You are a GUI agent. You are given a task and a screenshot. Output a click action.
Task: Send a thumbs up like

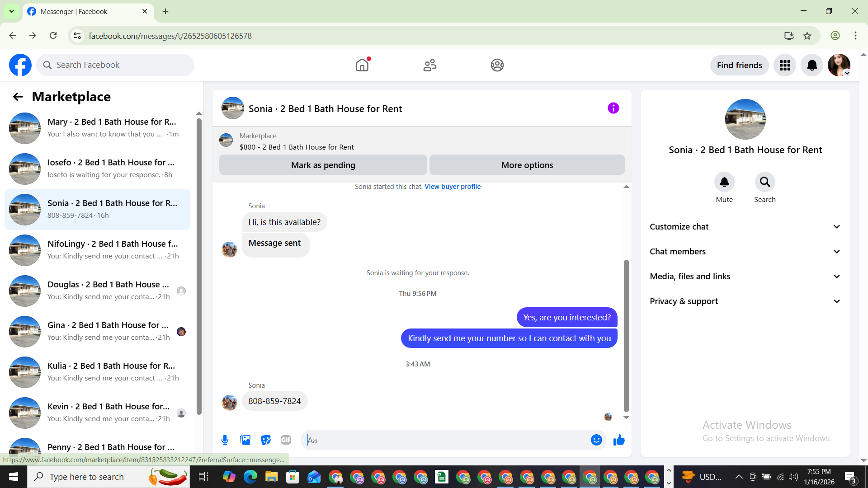coord(619,440)
